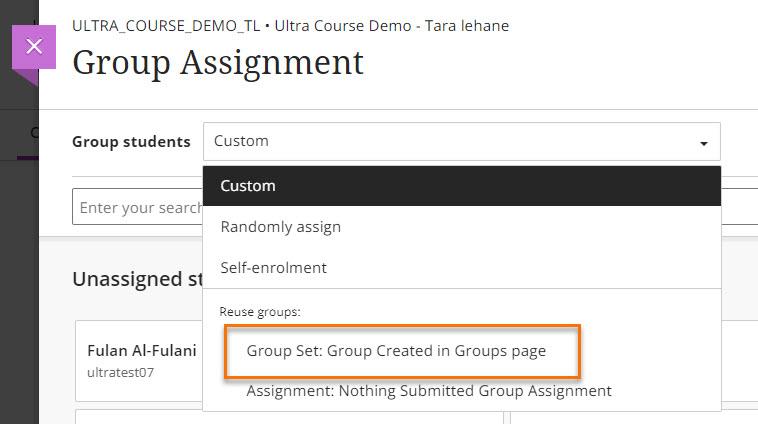This screenshot has height=424, width=758.
Task: Click the partially hidden tab behind the panel
Action: point(32,132)
